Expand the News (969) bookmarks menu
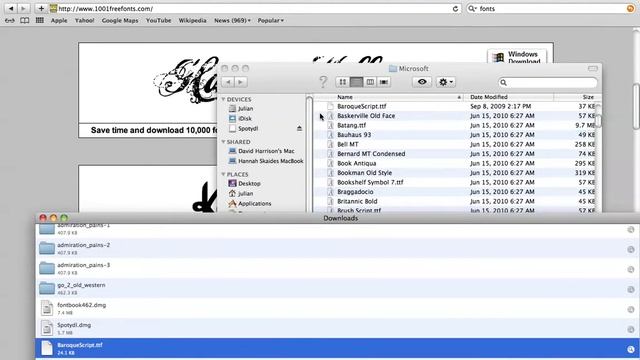The height and width of the screenshot is (360, 640). pos(232,20)
